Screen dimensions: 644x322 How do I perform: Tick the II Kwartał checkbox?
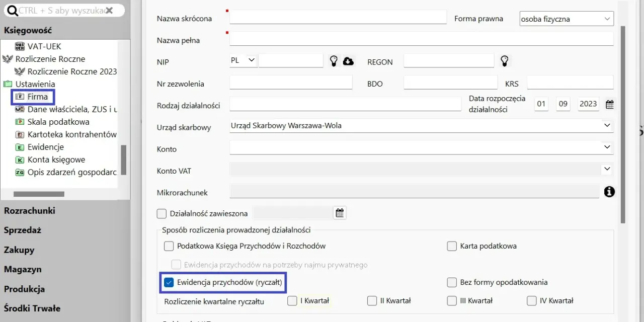pos(372,301)
